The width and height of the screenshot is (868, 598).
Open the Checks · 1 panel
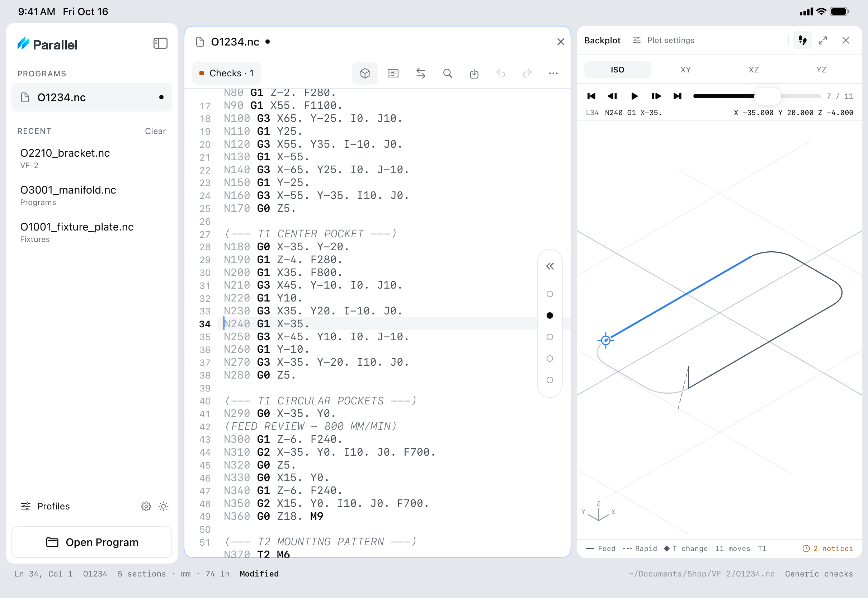point(226,73)
